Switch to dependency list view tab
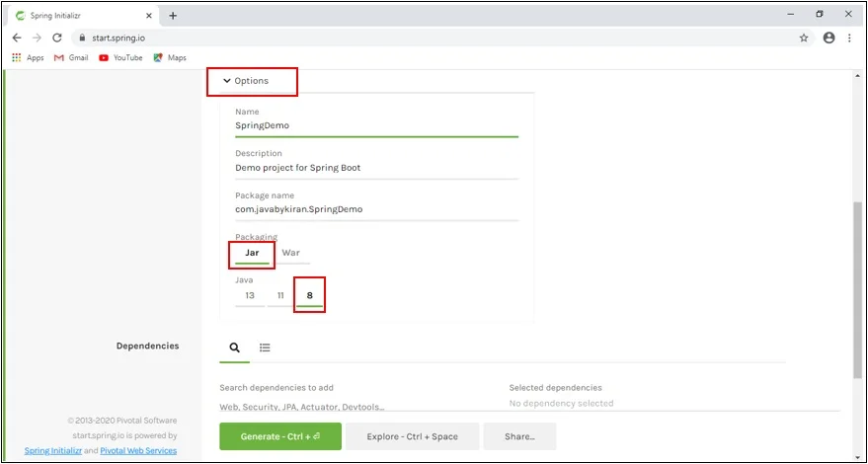The width and height of the screenshot is (868, 464). (265, 348)
